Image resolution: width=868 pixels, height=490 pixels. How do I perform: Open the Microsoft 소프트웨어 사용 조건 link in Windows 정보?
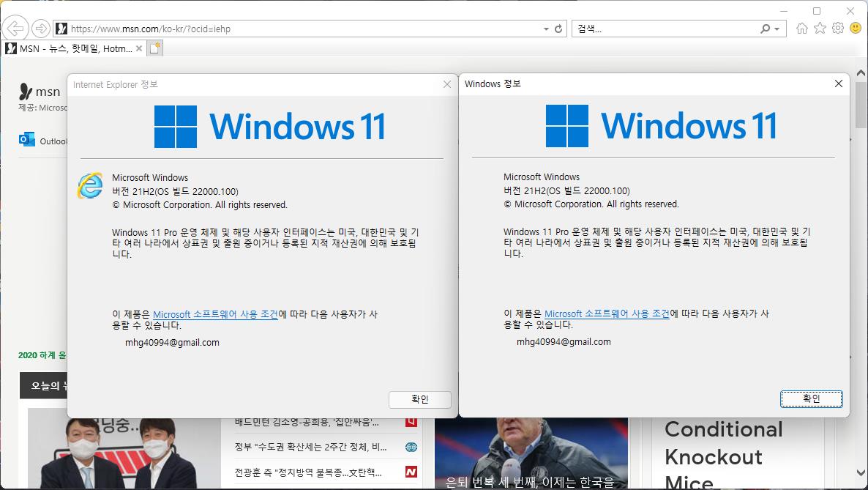tap(607, 313)
